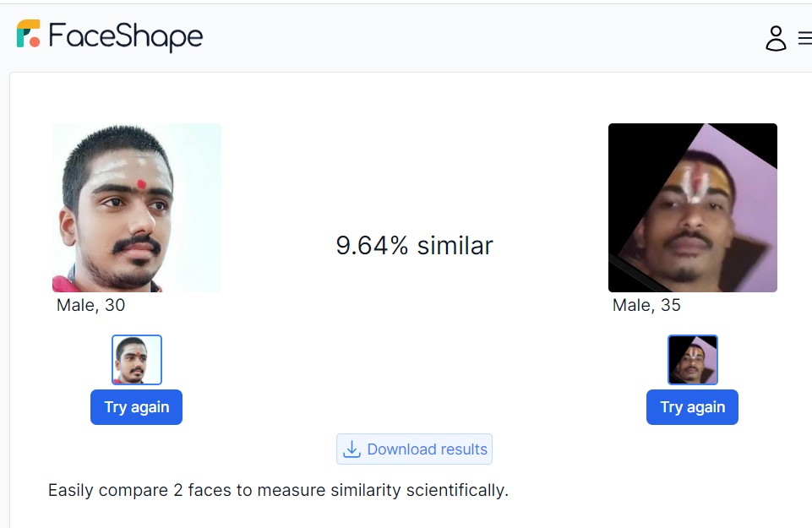This screenshot has height=528, width=812.
Task: Select the left small face thumbnail
Action: tap(137, 360)
